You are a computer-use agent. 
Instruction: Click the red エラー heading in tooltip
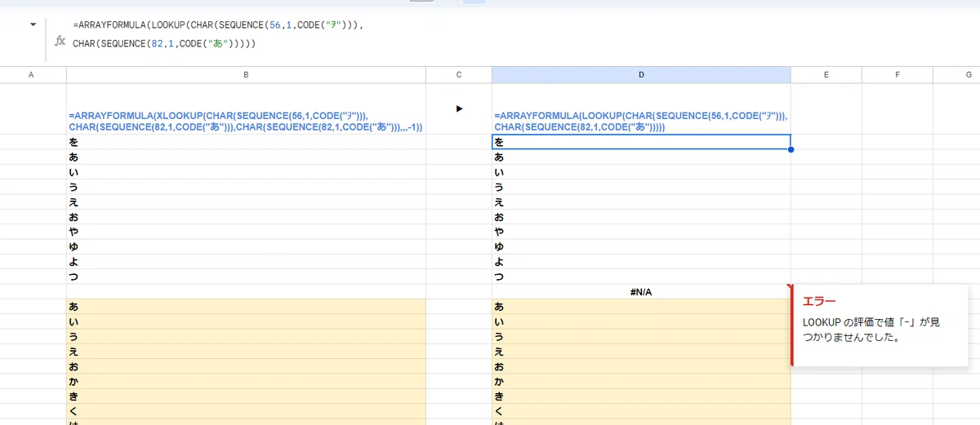coord(819,302)
